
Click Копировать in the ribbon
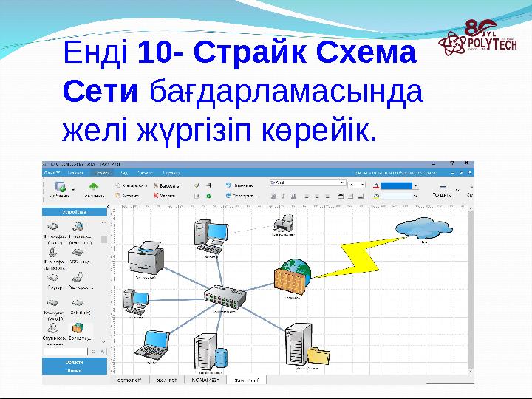(x=131, y=185)
